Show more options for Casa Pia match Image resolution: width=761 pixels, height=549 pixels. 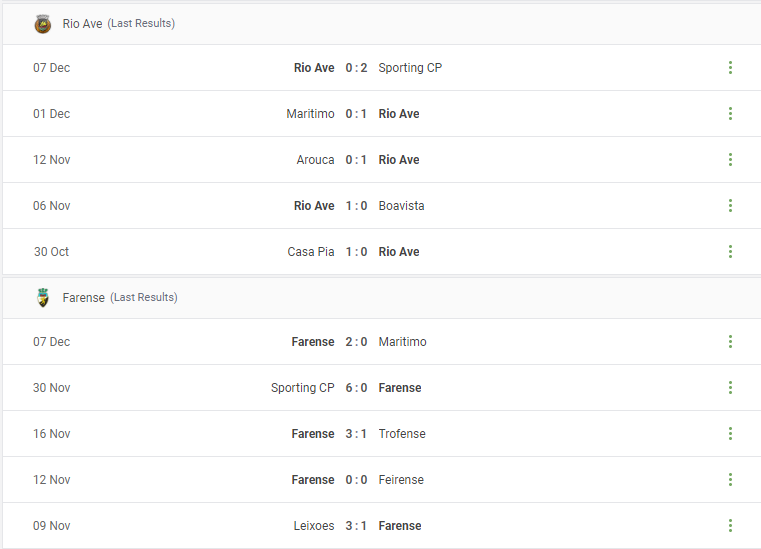pos(730,251)
